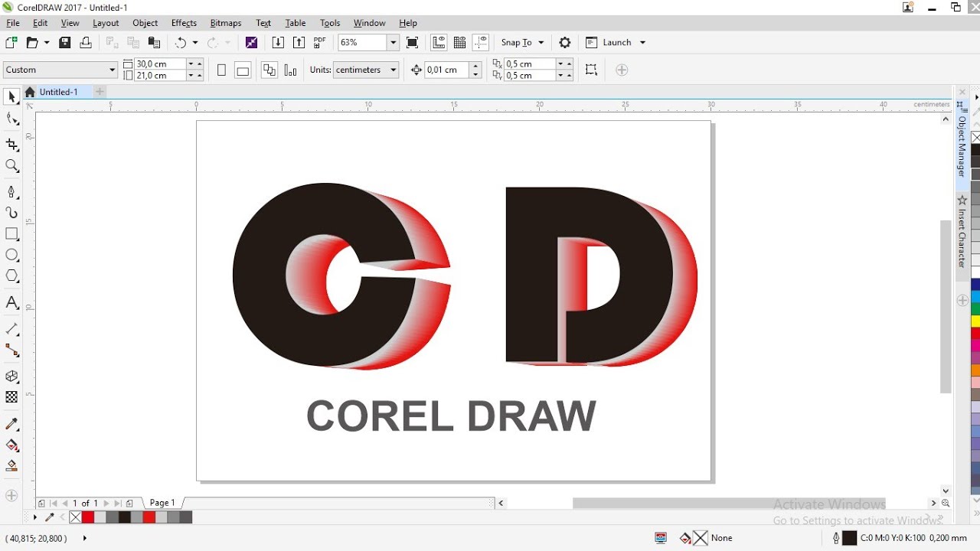980x551 pixels.
Task: Open the Window menu
Action: (369, 23)
